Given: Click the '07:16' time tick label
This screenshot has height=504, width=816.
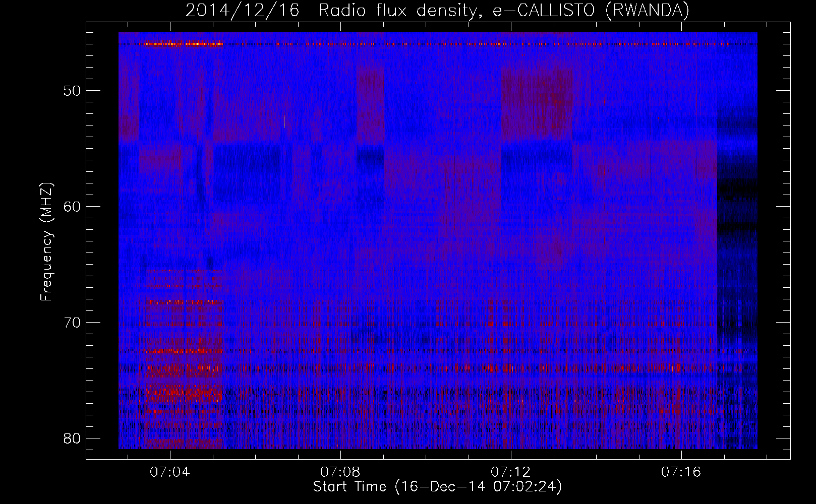Looking at the screenshot, I should (x=681, y=472).
